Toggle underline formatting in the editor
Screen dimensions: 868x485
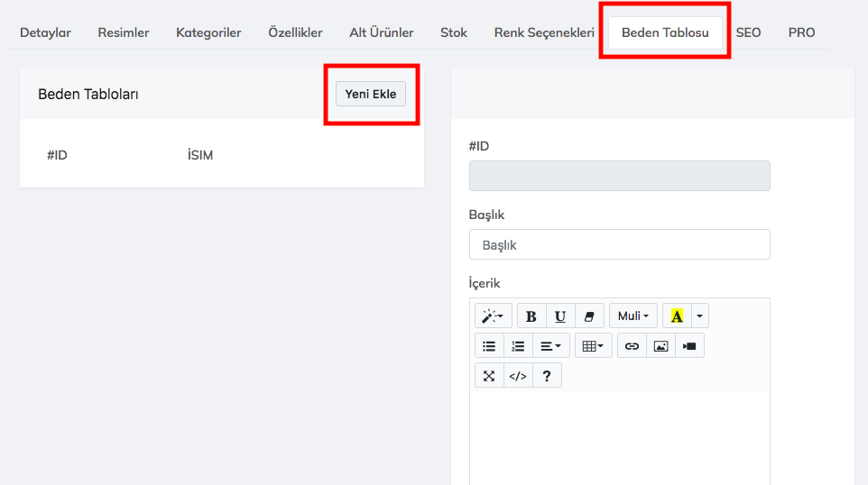tap(560, 316)
